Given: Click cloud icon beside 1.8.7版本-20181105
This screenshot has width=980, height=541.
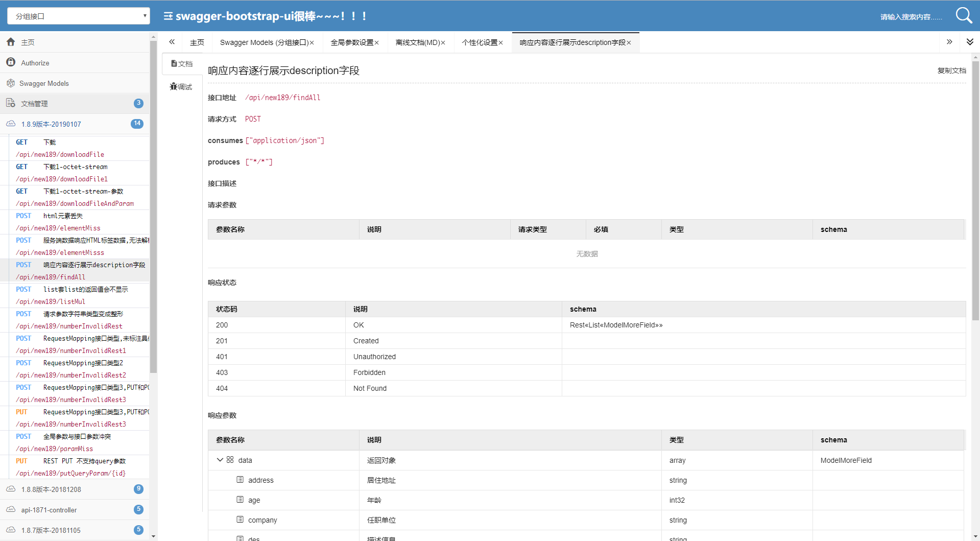Looking at the screenshot, I should 11,530.
